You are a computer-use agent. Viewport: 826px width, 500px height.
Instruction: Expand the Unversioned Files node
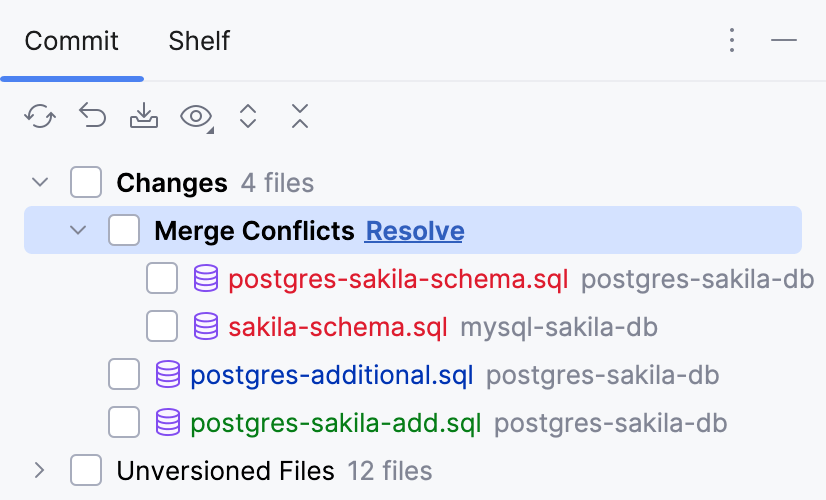pos(40,470)
